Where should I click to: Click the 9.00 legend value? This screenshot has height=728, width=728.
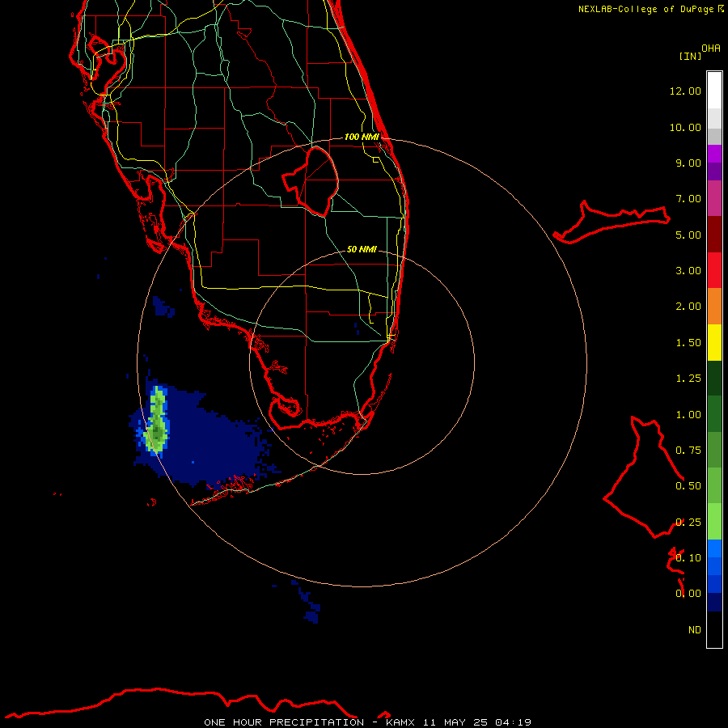pyautogui.click(x=688, y=163)
